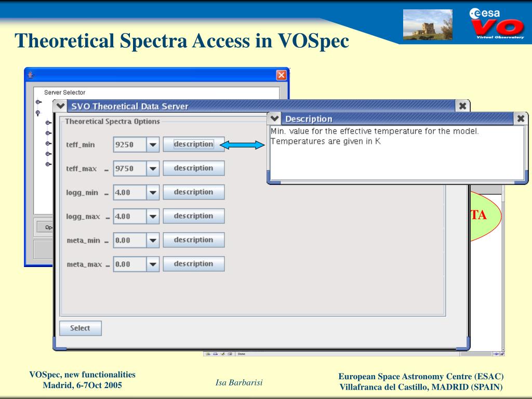Screen dimensions: 532x399
Task: Click the Isa Barbarisi author text
Action: point(239,383)
